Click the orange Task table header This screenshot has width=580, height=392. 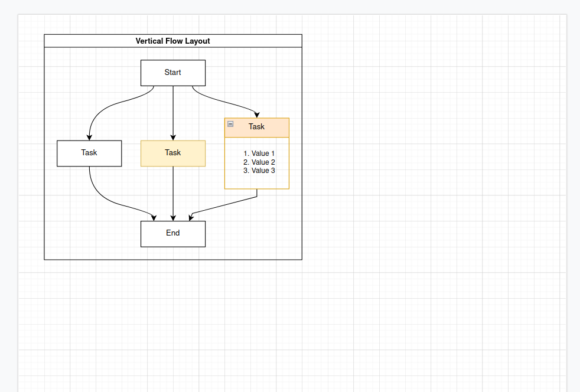257,126
